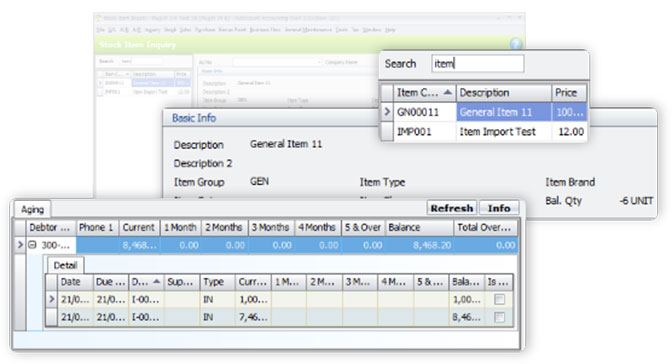The image size is (672, 364).
Task: Click the Info button in Aging panel
Action: [x=499, y=208]
